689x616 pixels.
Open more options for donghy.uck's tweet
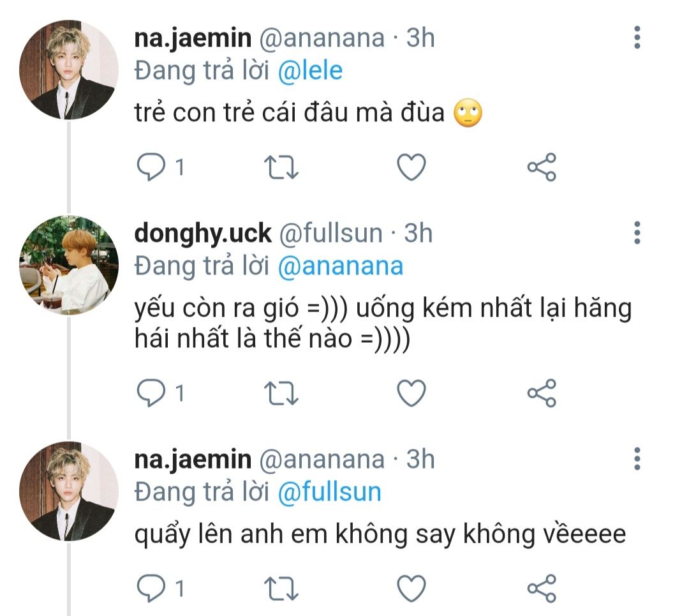[637, 233]
